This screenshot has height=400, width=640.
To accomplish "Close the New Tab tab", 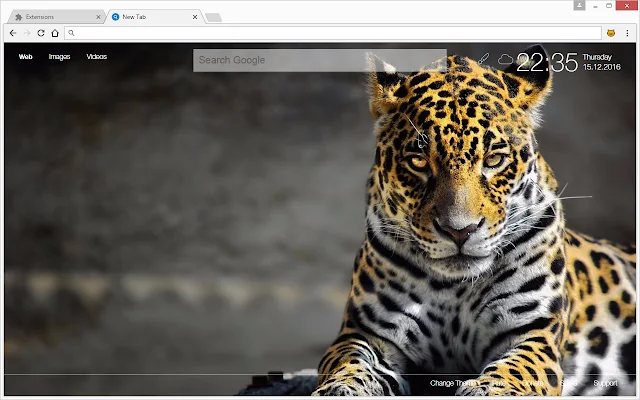I will tap(195, 17).
